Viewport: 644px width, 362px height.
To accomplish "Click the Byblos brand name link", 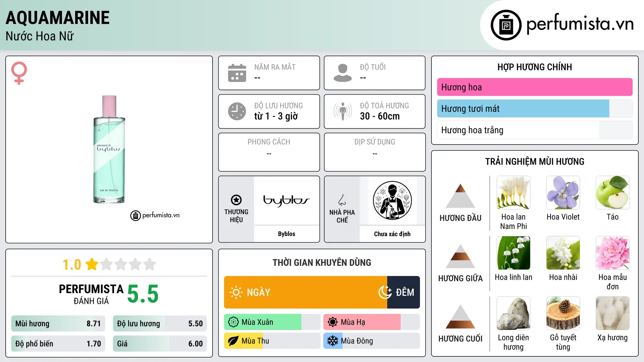I will (286, 234).
